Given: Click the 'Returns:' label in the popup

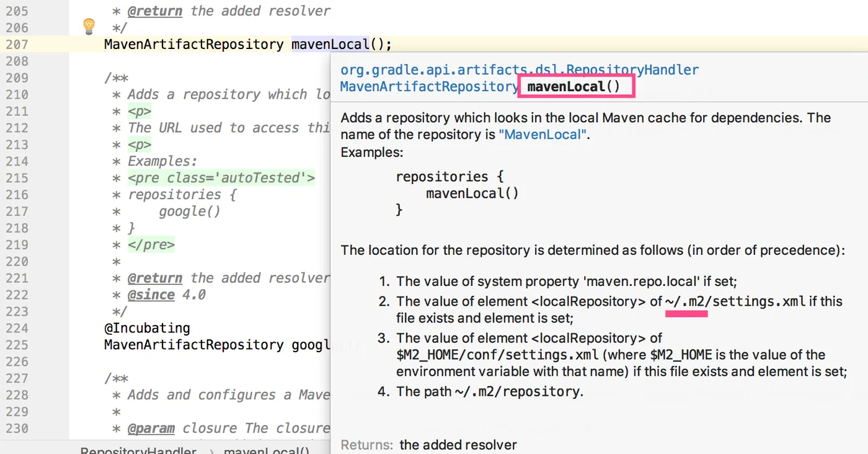Looking at the screenshot, I should click(x=366, y=445).
